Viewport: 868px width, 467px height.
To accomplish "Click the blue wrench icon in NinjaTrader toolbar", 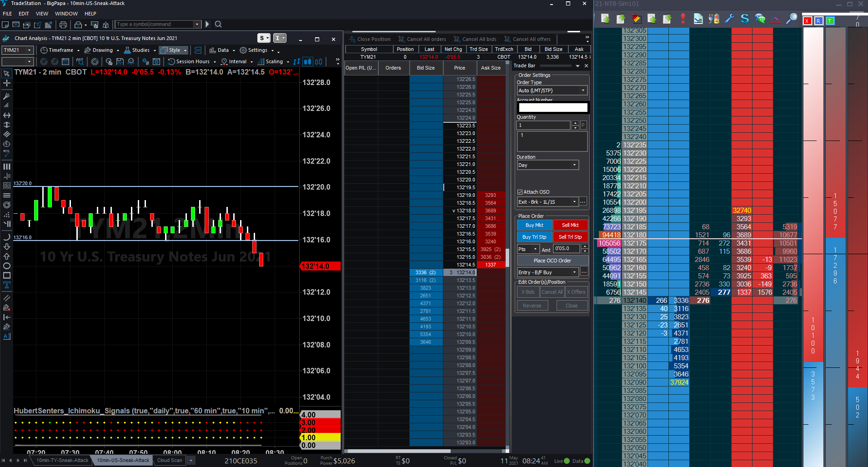I will click(729, 19).
